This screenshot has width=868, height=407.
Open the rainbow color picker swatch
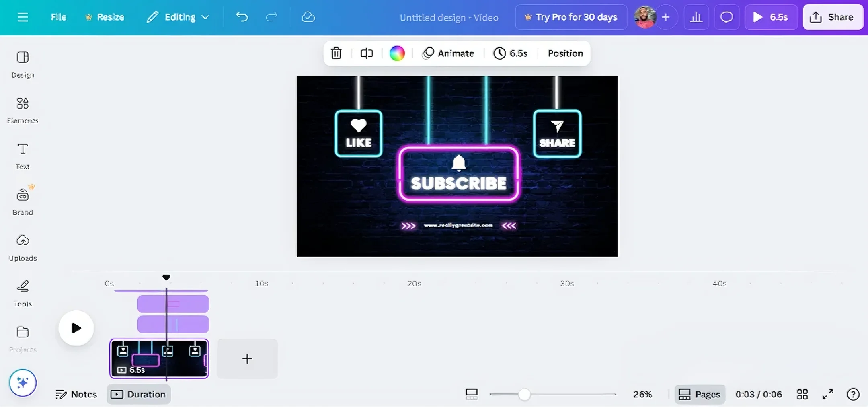point(397,53)
